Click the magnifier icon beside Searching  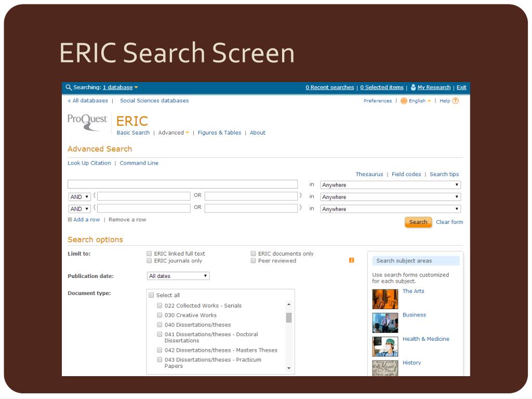(x=69, y=87)
